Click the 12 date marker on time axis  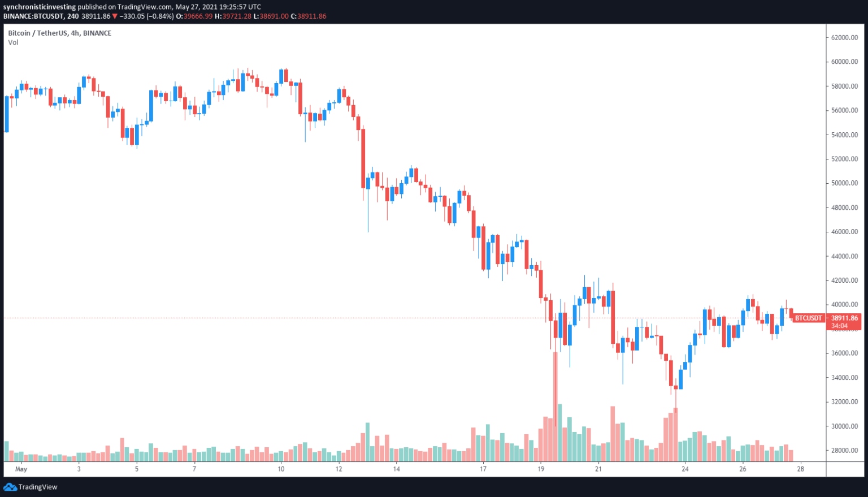pos(338,469)
